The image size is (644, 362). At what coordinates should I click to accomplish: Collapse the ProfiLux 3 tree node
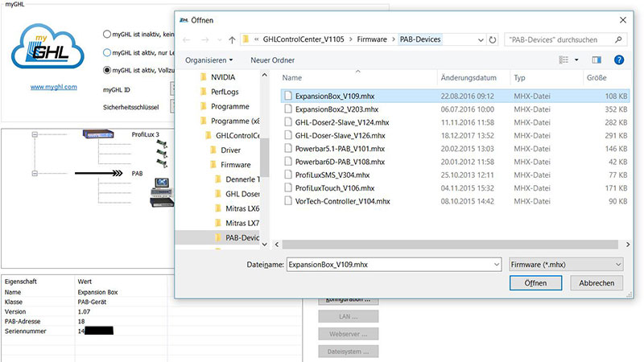click(35, 134)
